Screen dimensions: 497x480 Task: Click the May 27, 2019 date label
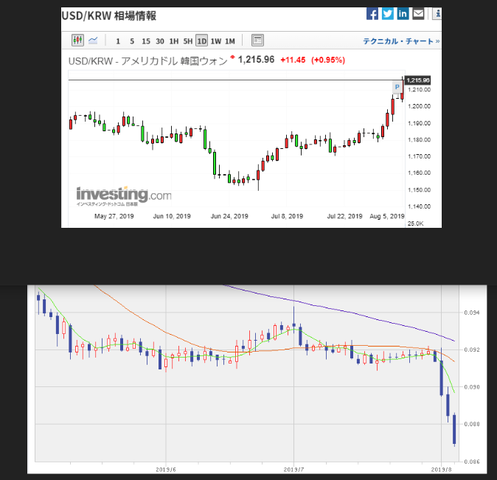pyautogui.click(x=114, y=216)
